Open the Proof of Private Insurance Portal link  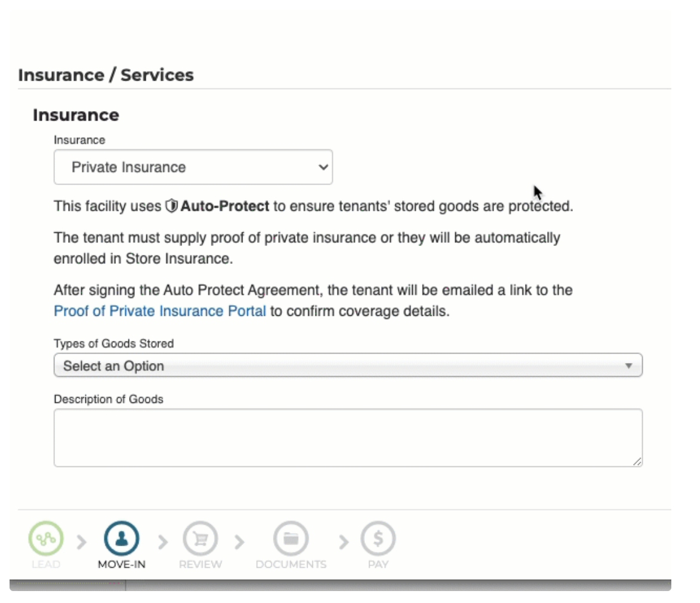point(159,311)
